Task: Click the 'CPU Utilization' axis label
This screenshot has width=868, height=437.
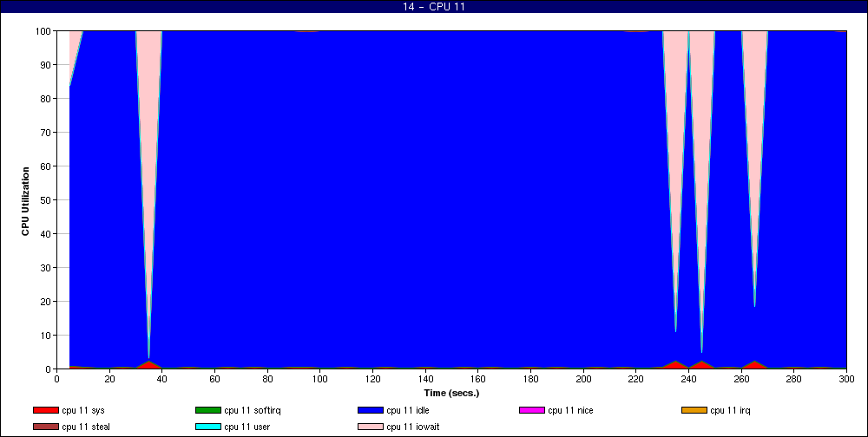Action: 25,201
